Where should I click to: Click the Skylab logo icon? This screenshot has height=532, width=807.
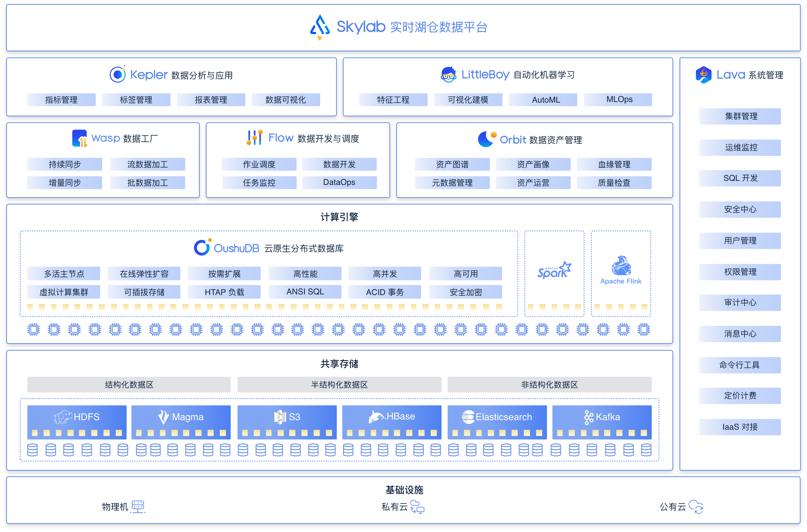(320, 27)
